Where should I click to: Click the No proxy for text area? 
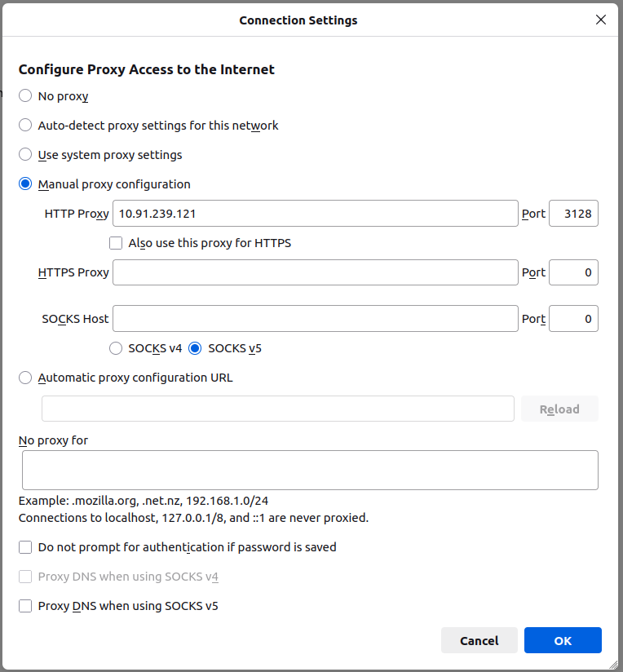pyautogui.click(x=310, y=470)
